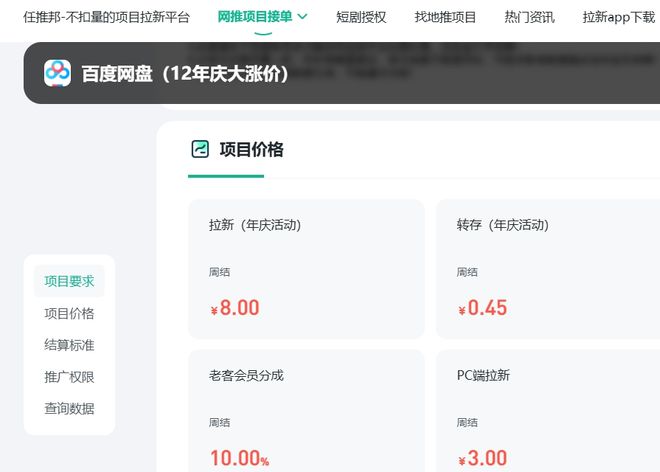Jump to 推广权限 section
The height and width of the screenshot is (472, 660).
pyautogui.click(x=69, y=377)
